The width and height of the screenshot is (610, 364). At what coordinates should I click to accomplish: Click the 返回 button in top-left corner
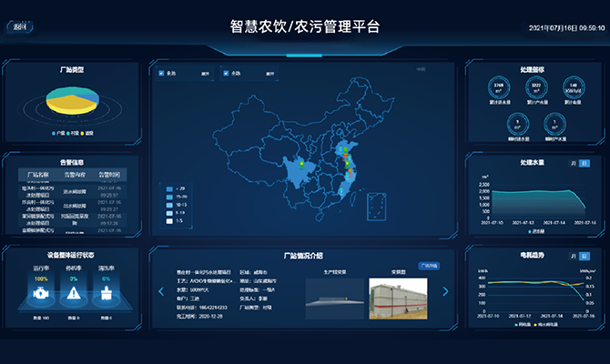click(20, 27)
